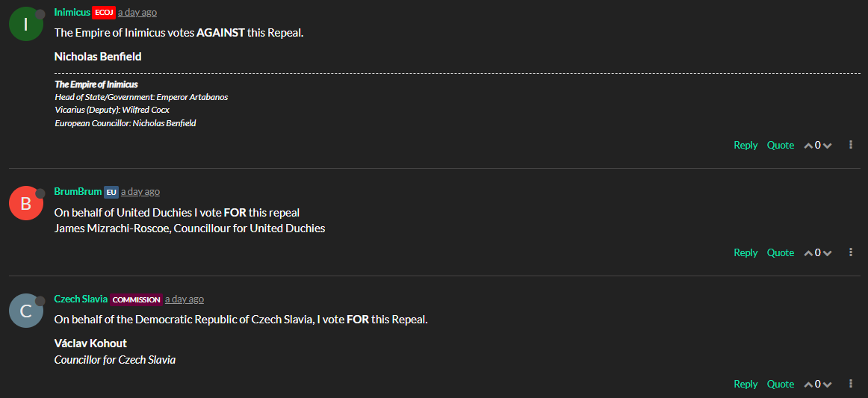Upvote the Inimicus post
Screen dimensions: 868x398
point(808,146)
